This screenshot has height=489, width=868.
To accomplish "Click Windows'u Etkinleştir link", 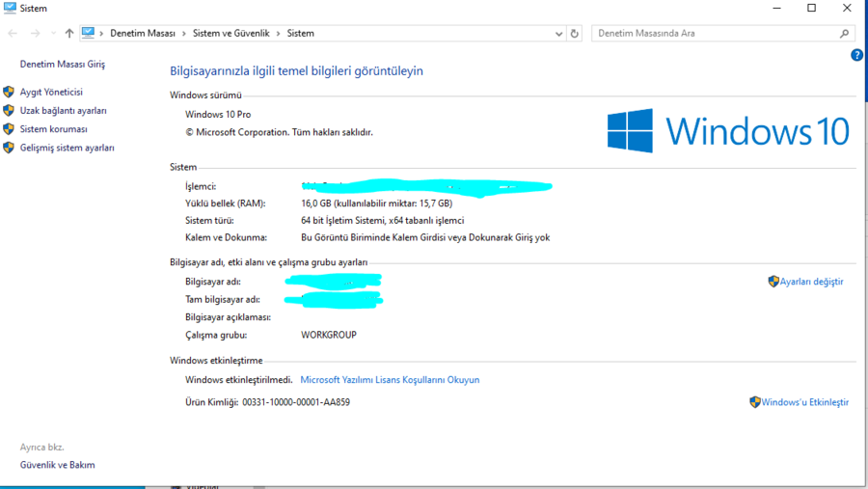I will pos(805,402).
